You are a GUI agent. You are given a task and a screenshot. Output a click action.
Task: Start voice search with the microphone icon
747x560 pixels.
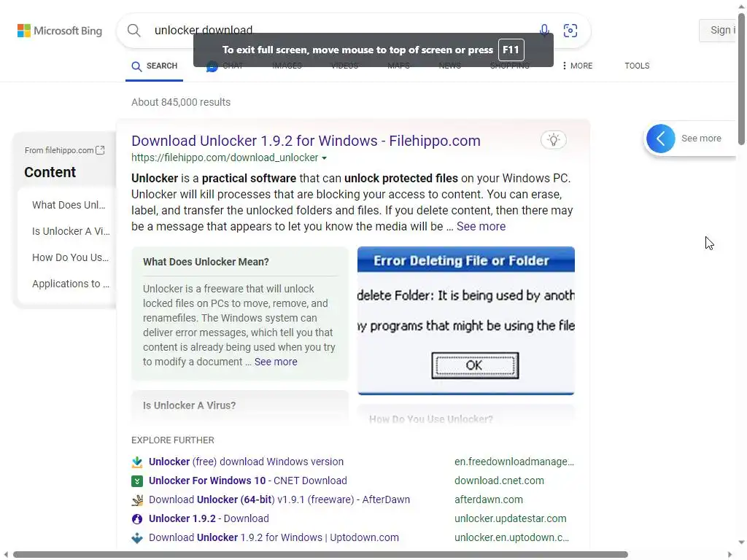544,31
